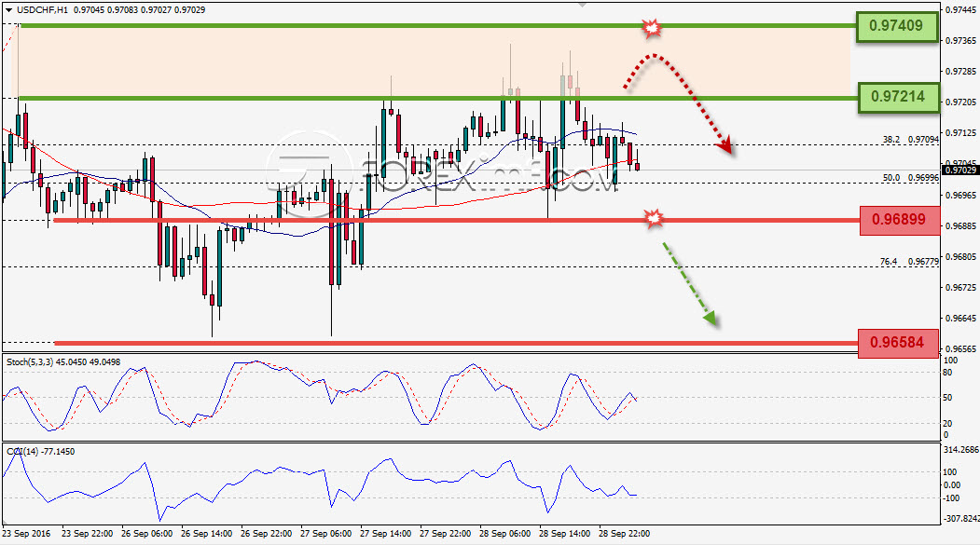Image resolution: width=980 pixels, height=545 pixels.
Task: Click the Fibonacci 50.0 level label 0.96996
Action: [x=911, y=178]
